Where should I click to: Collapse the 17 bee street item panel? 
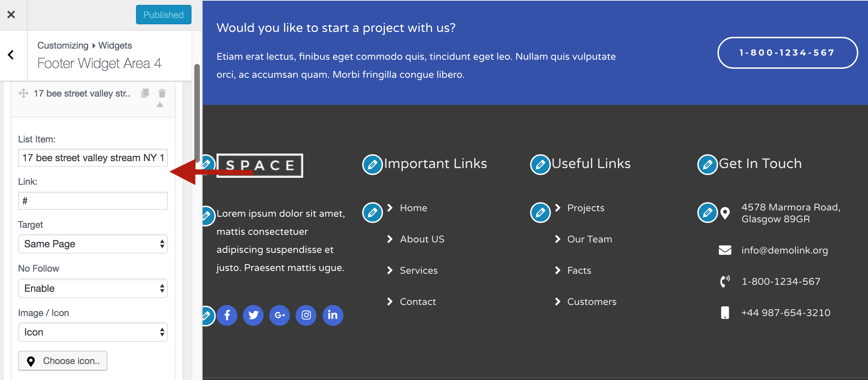click(160, 105)
